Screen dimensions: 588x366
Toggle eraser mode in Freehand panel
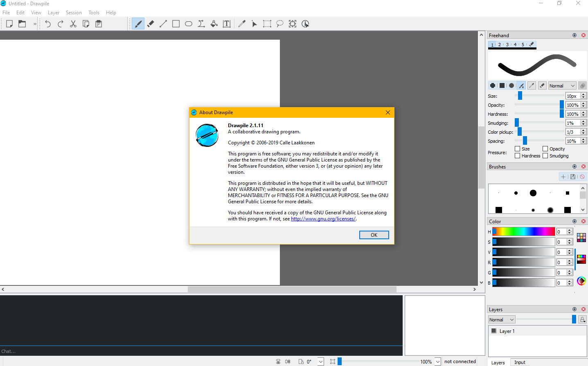542,85
